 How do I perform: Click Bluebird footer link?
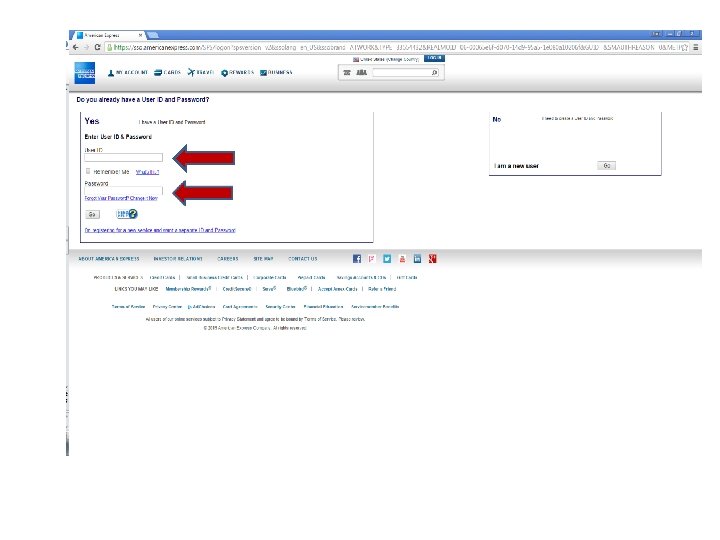[x=297, y=289]
